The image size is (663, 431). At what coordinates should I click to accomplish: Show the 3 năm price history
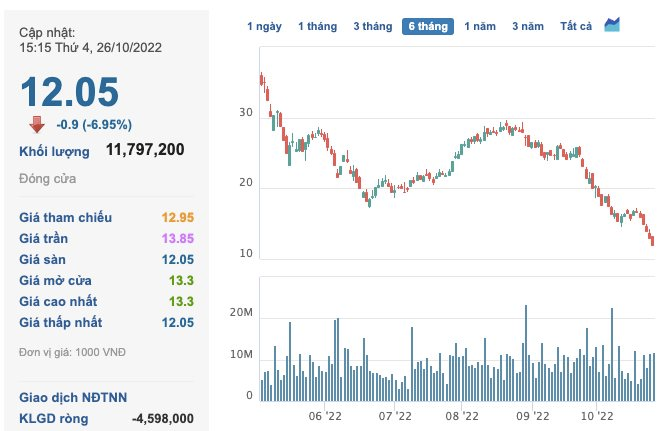point(528,27)
